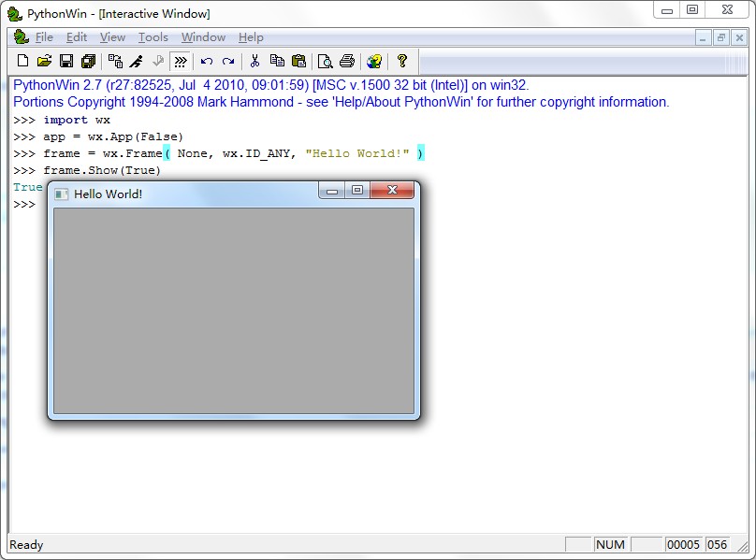Screen dimensions: 756x560
Task: Save the current file using the floppy disk icon
Action: click(x=66, y=61)
